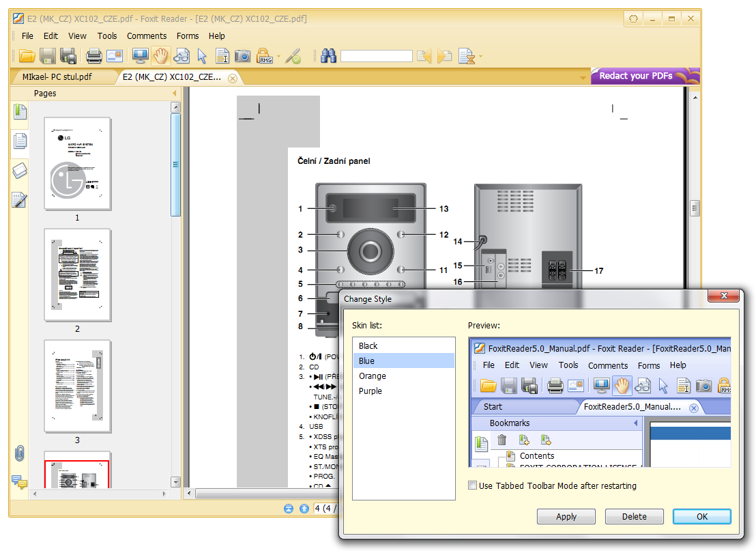The width and height of the screenshot is (756, 551).
Task: Click the search options document icon
Action: point(466,57)
